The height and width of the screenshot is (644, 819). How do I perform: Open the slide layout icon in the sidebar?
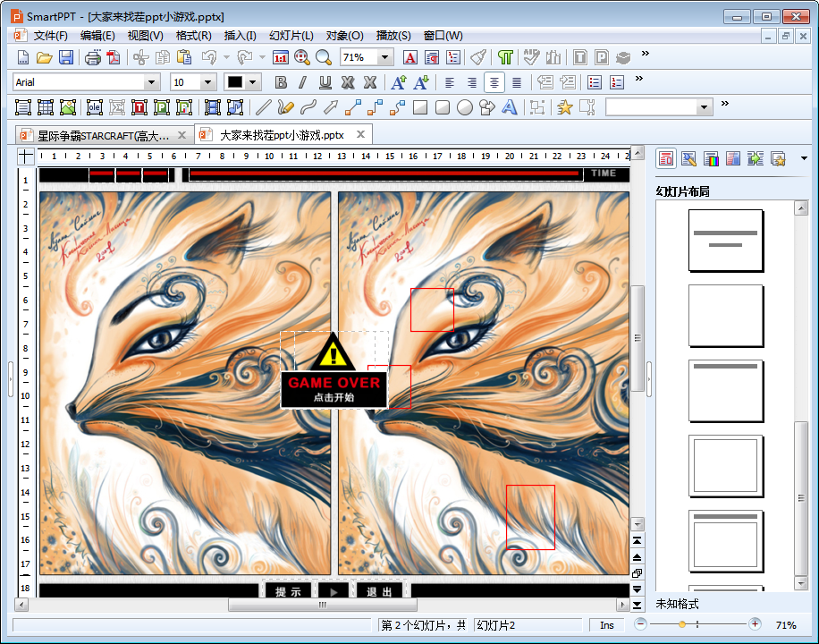coord(666,158)
